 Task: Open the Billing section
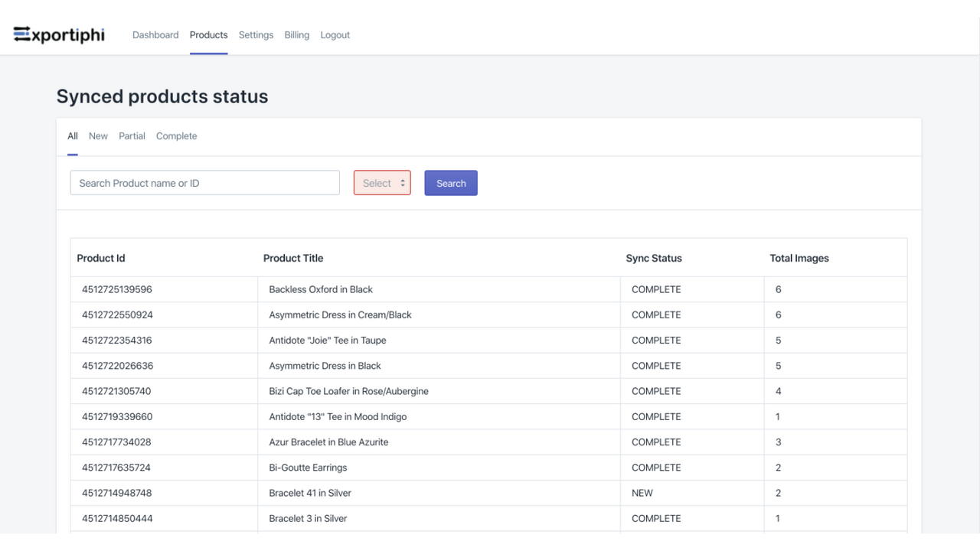click(296, 34)
